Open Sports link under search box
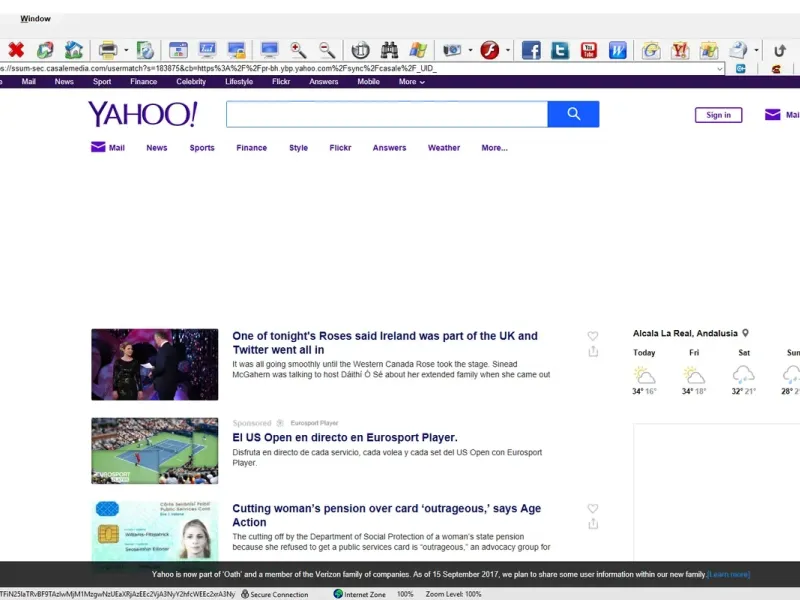The width and height of the screenshot is (800, 600). 202,148
